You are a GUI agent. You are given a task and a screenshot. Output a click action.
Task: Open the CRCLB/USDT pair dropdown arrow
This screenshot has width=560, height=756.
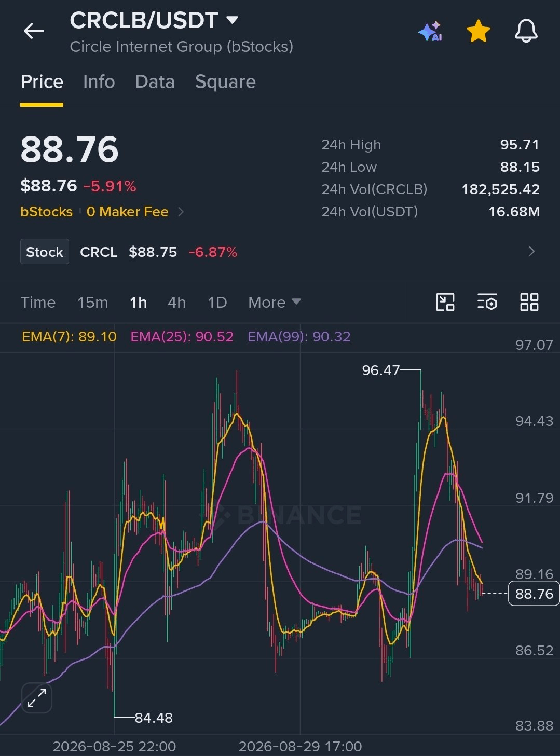coord(232,20)
